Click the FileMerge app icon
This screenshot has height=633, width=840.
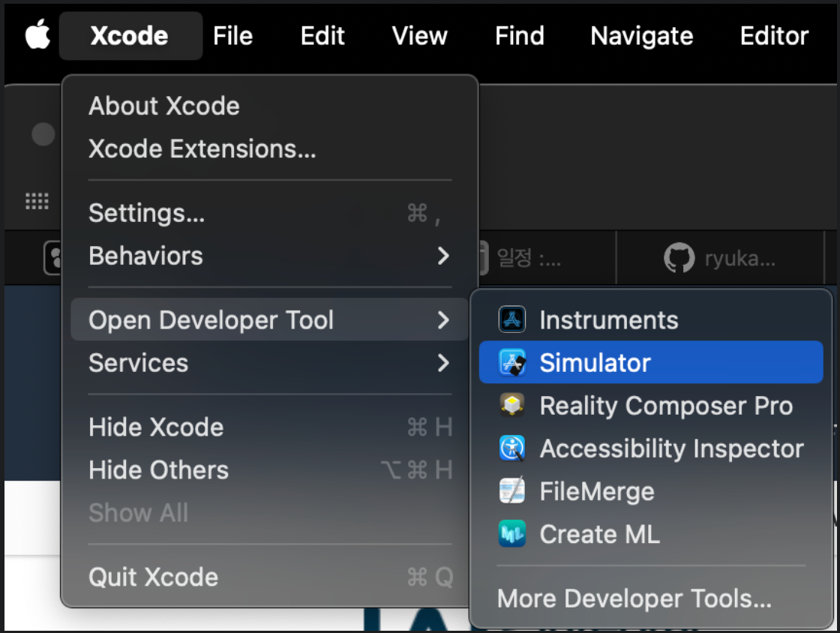tap(512, 491)
